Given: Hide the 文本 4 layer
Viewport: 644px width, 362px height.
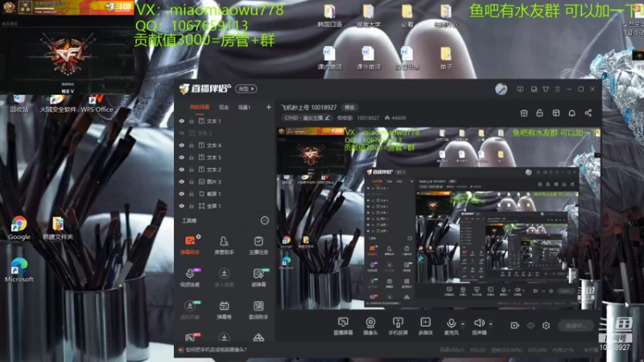Looking at the screenshot, I should click(182, 146).
